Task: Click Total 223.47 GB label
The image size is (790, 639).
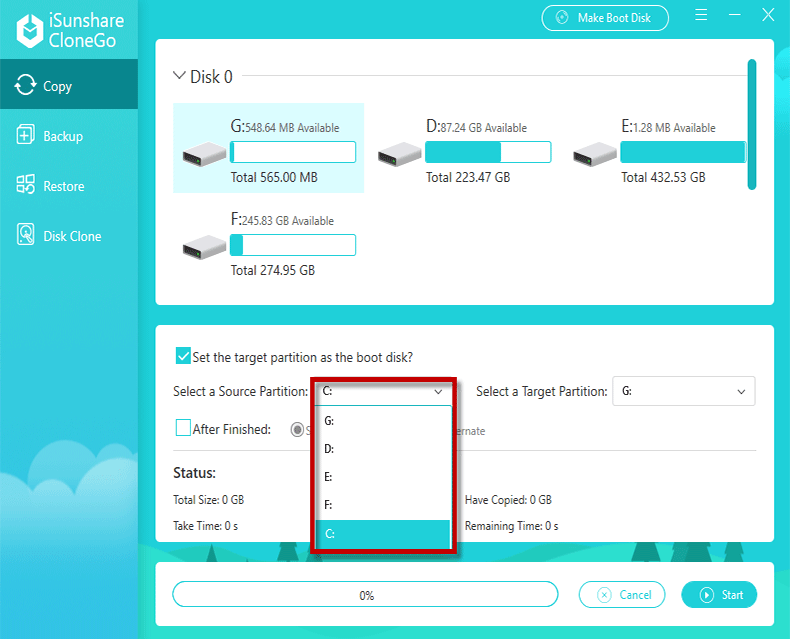Action: click(x=468, y=177)
